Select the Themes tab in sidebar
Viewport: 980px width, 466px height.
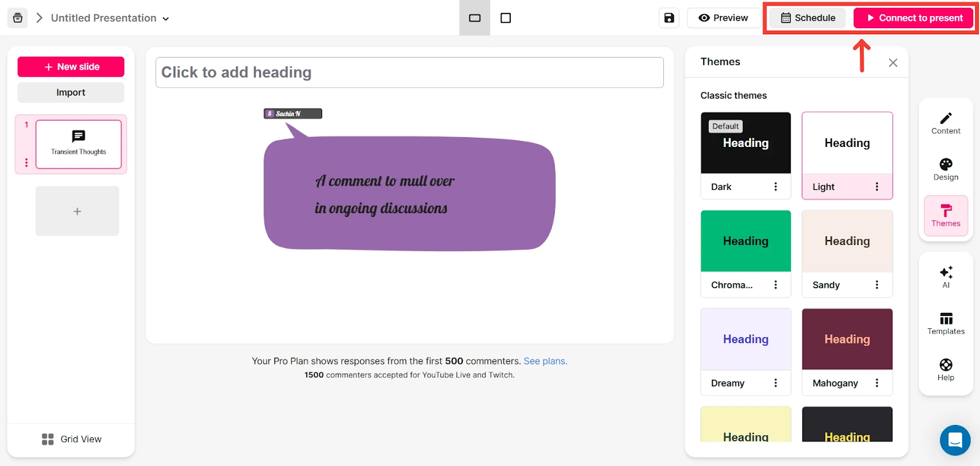tap(946, 216)
